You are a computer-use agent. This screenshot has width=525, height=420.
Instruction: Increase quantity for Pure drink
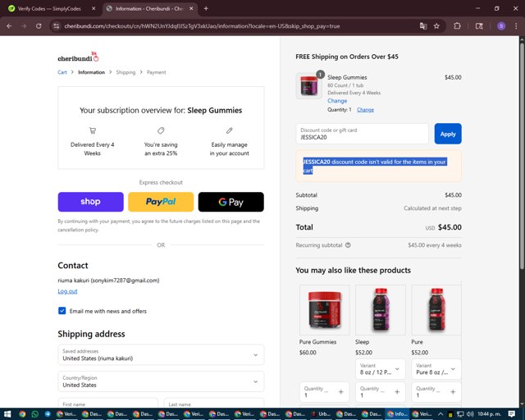click(x=453, y=392)
